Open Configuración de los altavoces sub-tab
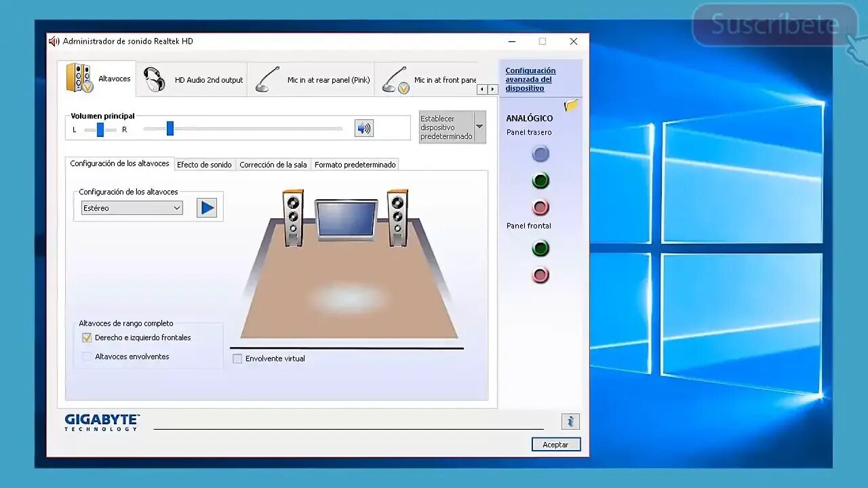868x488 pixels. coord(119,164)
